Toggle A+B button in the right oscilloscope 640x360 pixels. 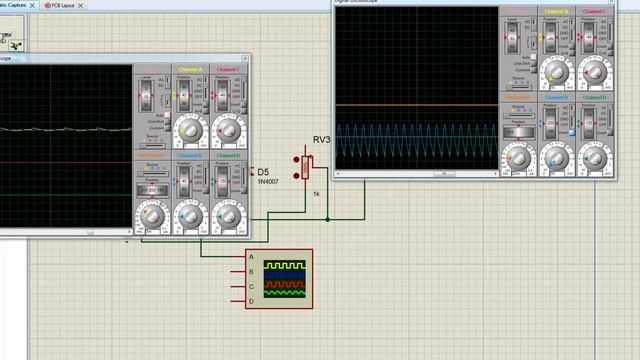click(x=572, y=53)
